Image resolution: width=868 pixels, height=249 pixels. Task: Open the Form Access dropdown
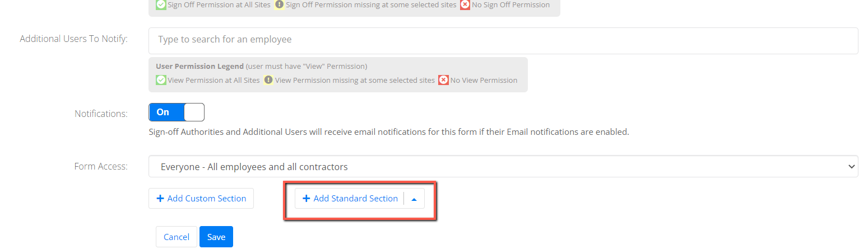click(503, 166)
